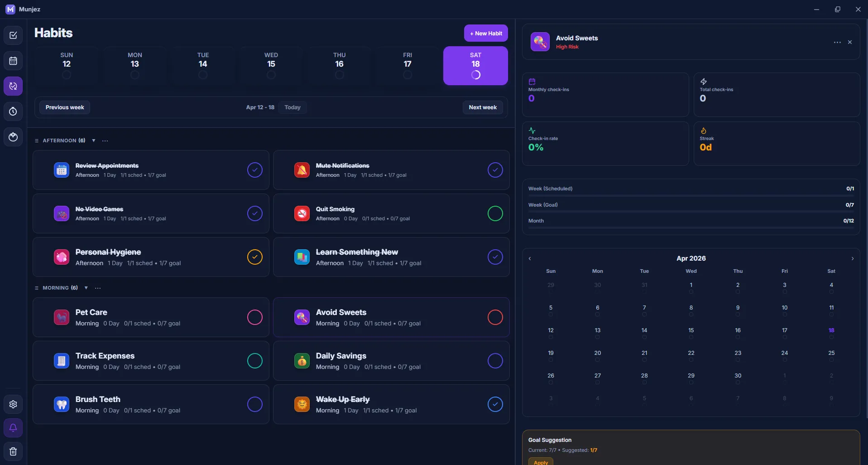868x465 pixels.
Task: Click the Morning group reorder handle
Action: (37, 288)
